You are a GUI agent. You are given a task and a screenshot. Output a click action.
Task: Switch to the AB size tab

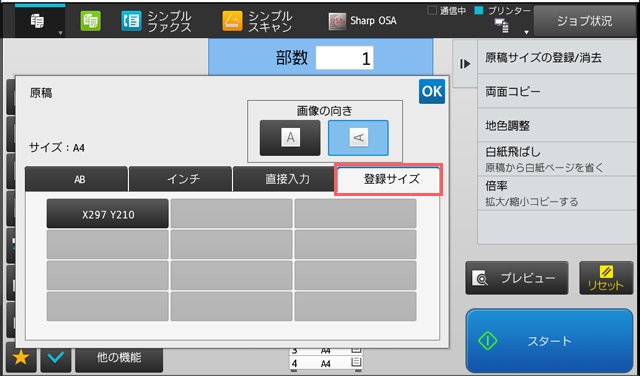76,179
